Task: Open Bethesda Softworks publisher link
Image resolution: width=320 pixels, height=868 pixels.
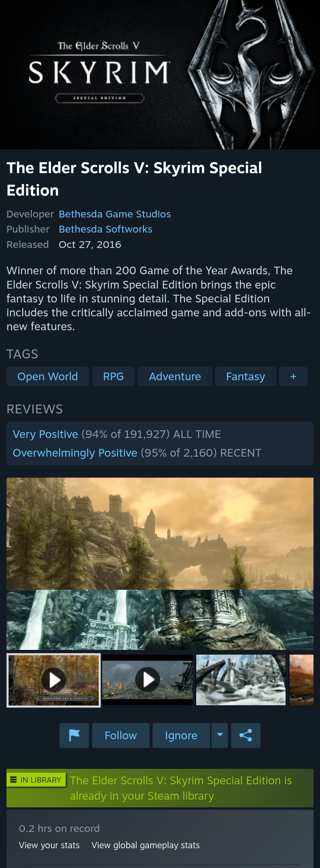Action: click(105, 229)
